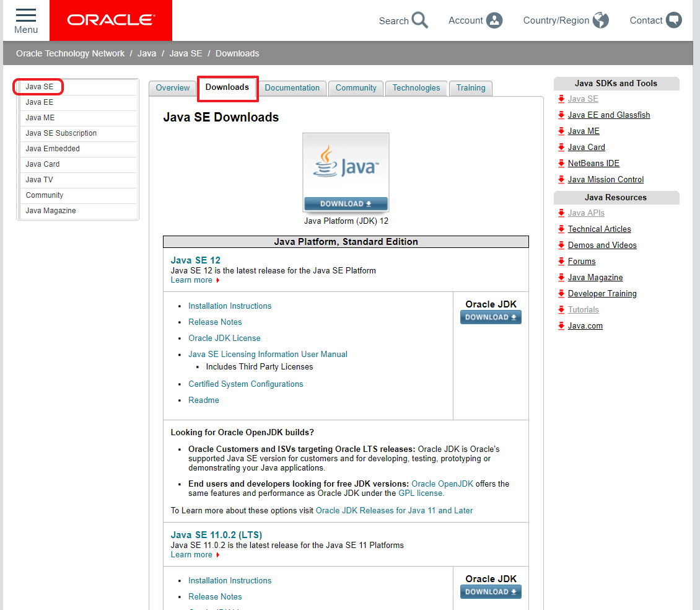Open the Java.com link
Screen dimensions: 700x610
click(585, 326)
